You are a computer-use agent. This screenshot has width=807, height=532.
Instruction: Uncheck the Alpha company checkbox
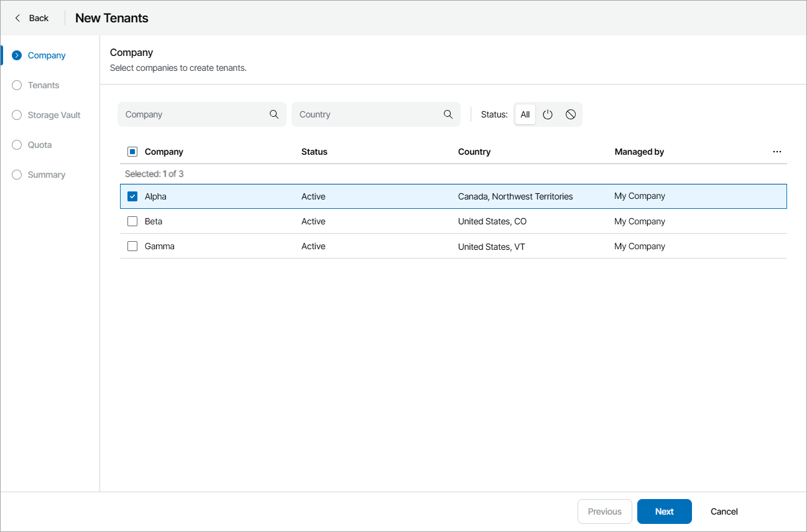click(x=132, y=196)
